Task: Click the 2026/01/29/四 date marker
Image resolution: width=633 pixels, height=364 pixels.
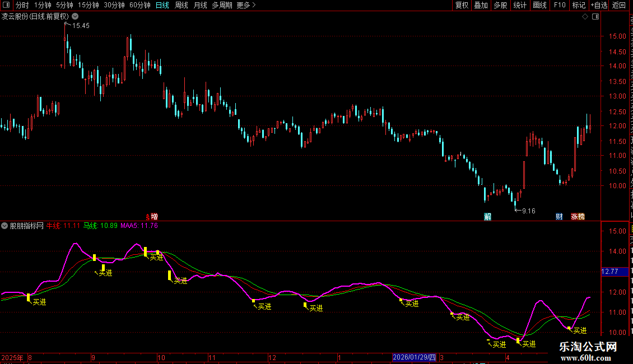Action: 414,357
